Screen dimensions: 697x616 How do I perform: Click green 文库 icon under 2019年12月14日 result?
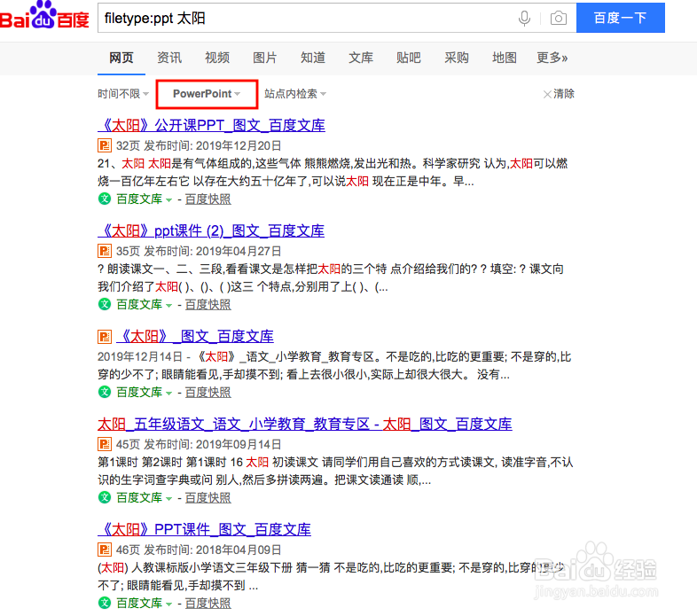pos(105,392)
